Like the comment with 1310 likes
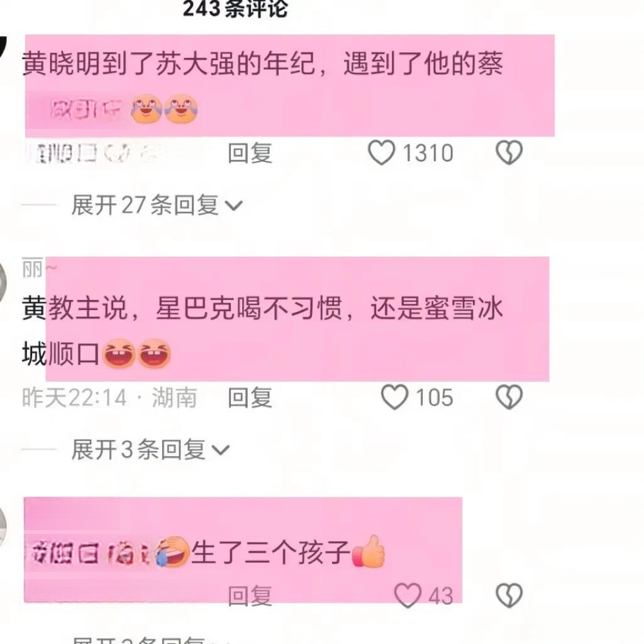 pos(381,153)
